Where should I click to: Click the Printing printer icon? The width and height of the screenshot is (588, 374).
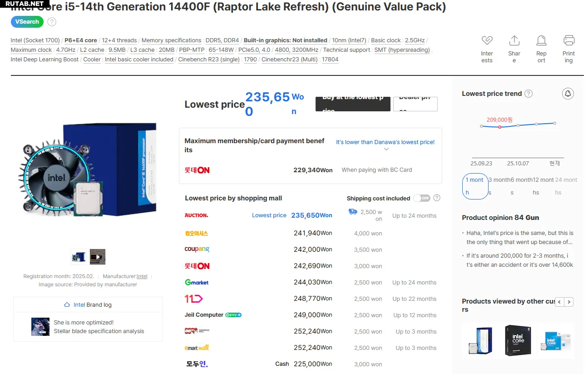(x=569, y=41)
